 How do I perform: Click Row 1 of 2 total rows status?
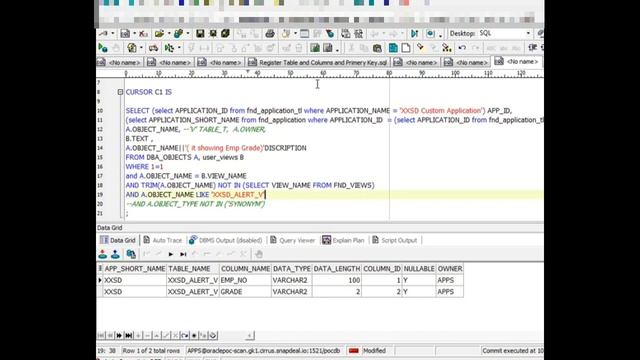click(x=151, y=351)
